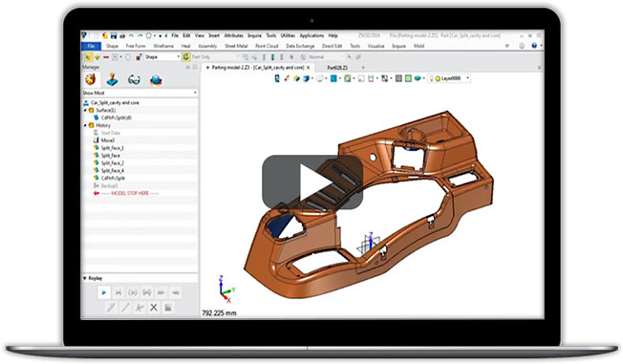
Task: Click the help question mark icon
Action: point(534,46)
